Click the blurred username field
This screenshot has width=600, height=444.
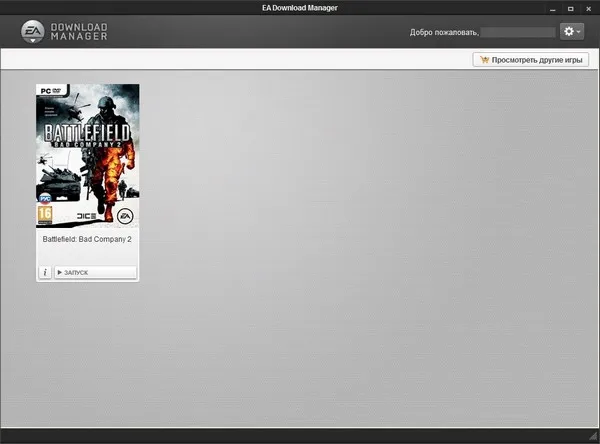(518, 32)
